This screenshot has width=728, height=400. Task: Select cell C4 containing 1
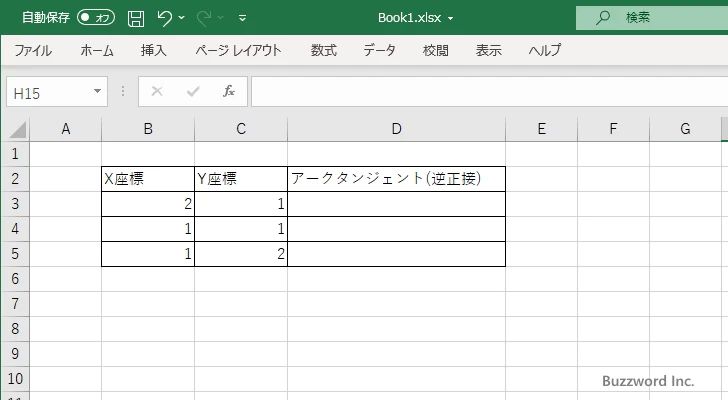coord(241,229)
